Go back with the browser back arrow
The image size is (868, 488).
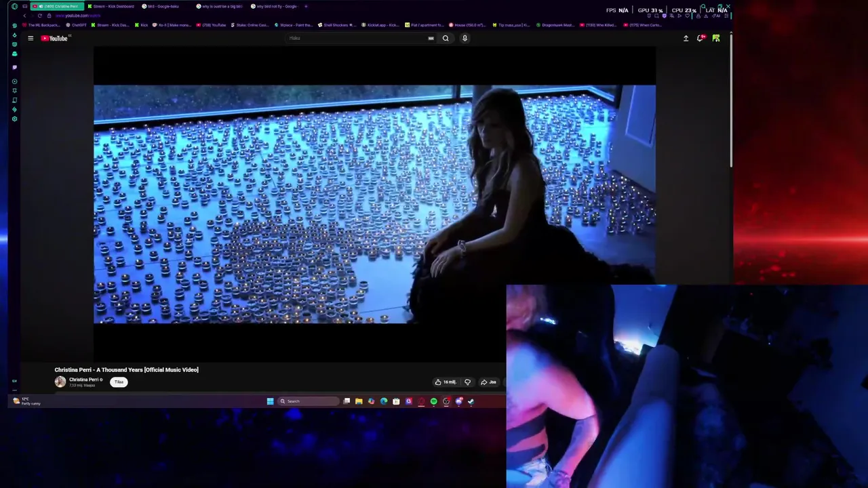(x=24, y=16)
